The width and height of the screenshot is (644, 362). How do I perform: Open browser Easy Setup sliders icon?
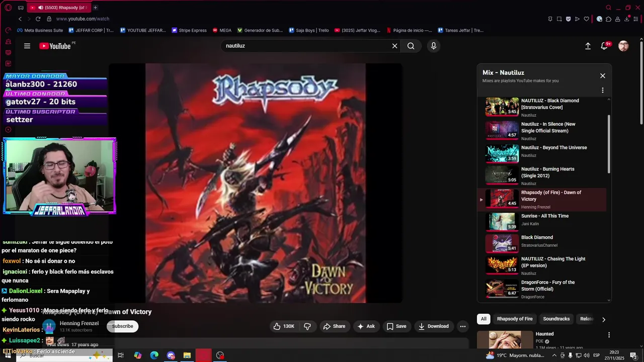(636, 19)
